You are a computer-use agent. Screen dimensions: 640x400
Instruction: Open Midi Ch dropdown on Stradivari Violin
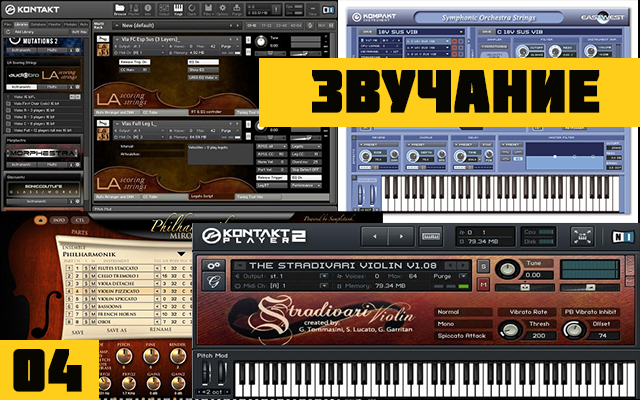[x=324, y=286]
